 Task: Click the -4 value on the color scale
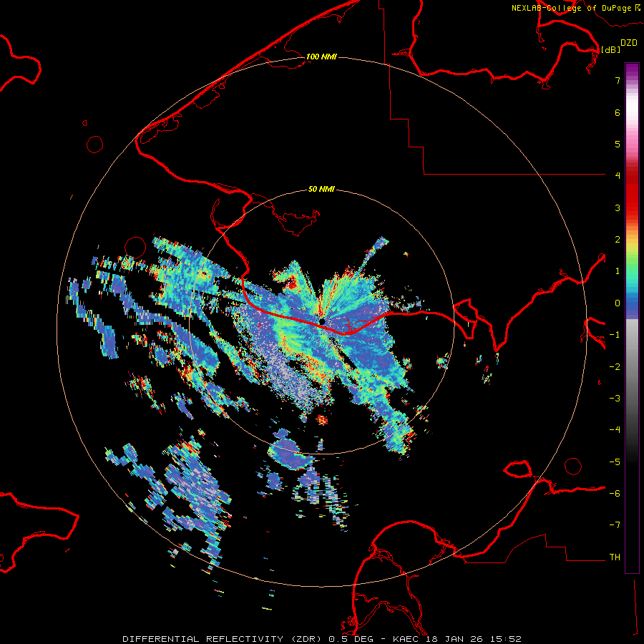tap(615, 430)
